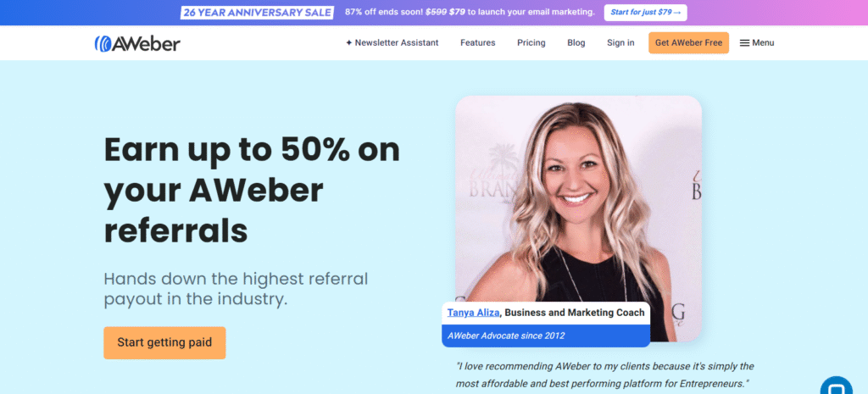Click the highest referral payout subheading
The height and width of the screenshot is (394, 868).
point(236,289)
